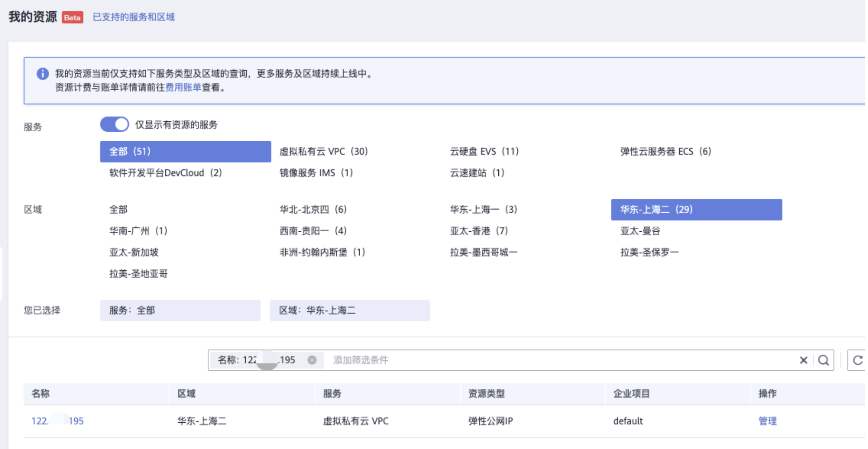Select the EVS (11) service filter
This screenshot has width=868, height=449.
pyautogui.click(x=484, y=152)
